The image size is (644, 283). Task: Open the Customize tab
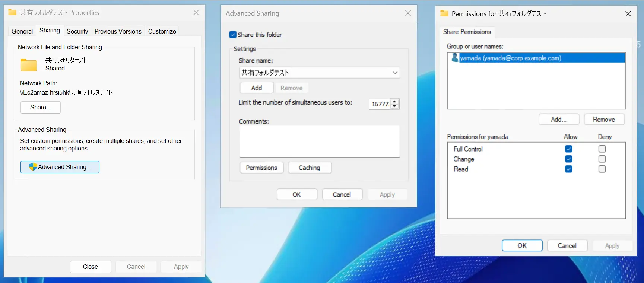(162, 31)
